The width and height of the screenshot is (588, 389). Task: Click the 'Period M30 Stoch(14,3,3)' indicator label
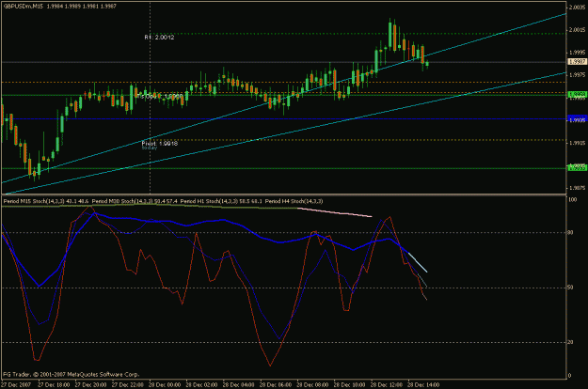(122, 201)
